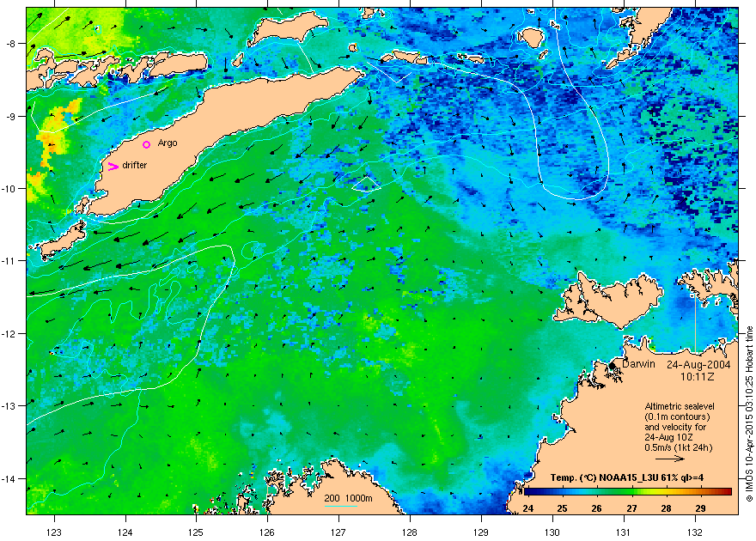The image size is (756, 541).
Task: Click the '24-Aug 10Z' legend line
Action: tap(668, 437)
